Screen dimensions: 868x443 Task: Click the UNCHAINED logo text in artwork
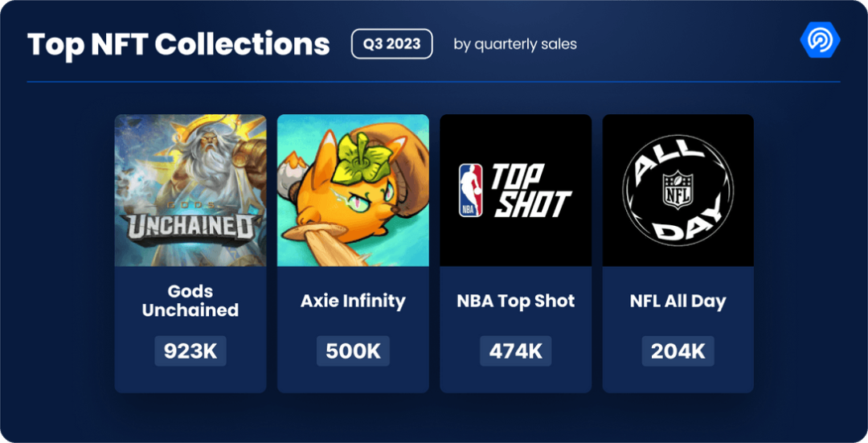click(x=190, y=228)
